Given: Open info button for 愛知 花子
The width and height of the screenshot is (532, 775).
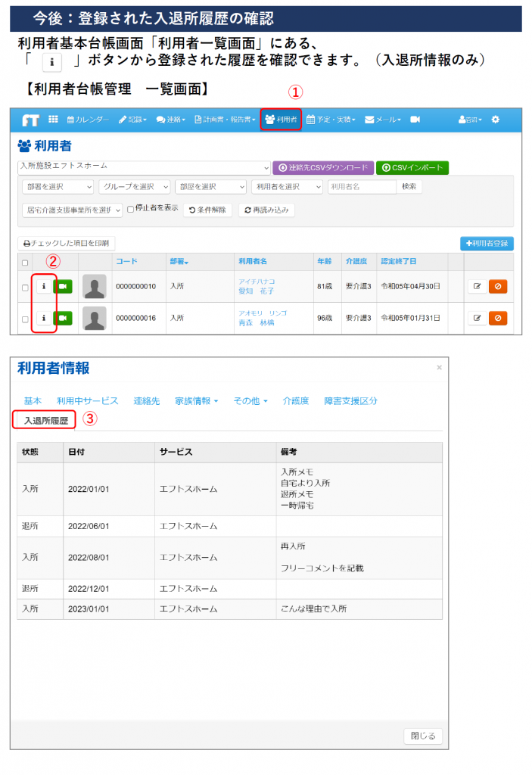Looking at the screenshot, I should click(44, 287).
